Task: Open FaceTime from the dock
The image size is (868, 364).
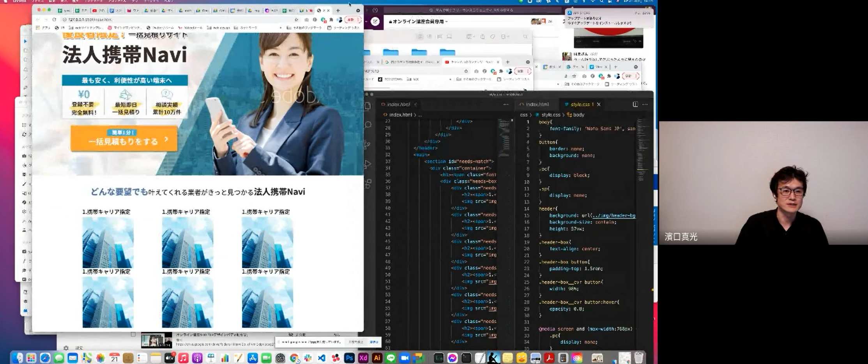Action: tap(266, 358)
